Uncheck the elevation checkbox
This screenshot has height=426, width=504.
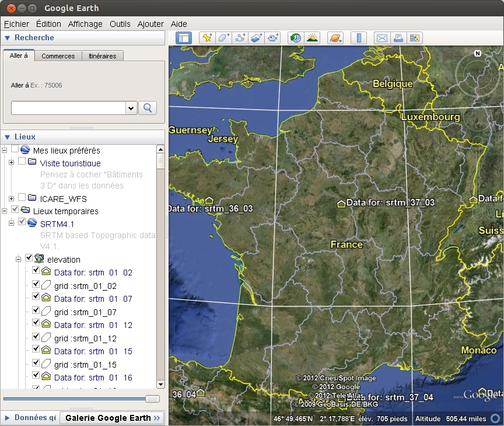click(29, 257)
